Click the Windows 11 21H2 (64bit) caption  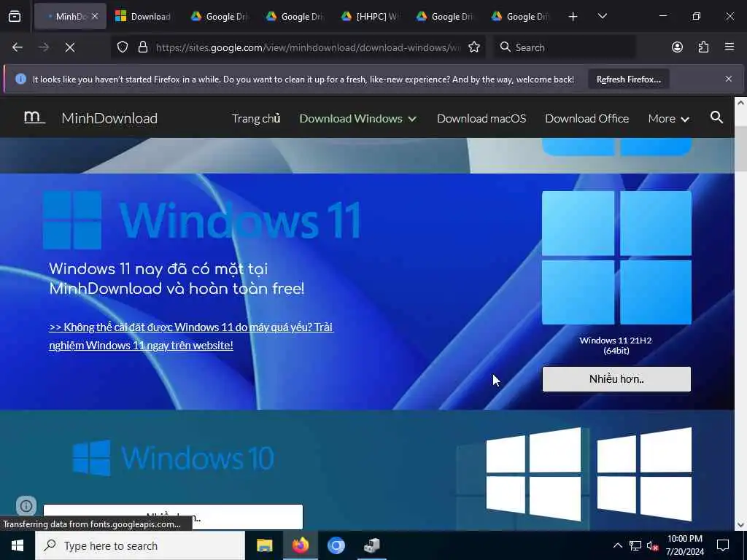coord(616,345)
